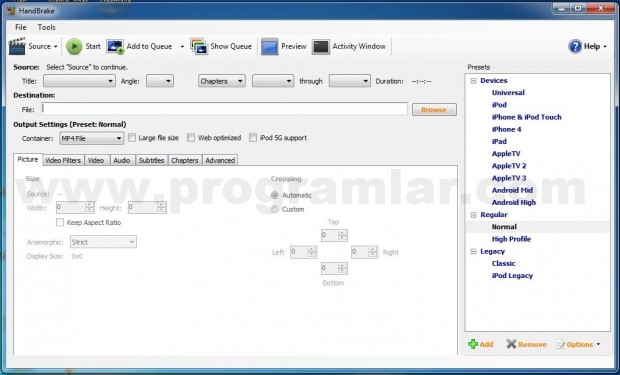Click the Source clapperboard icon

[x=17, y=46]
